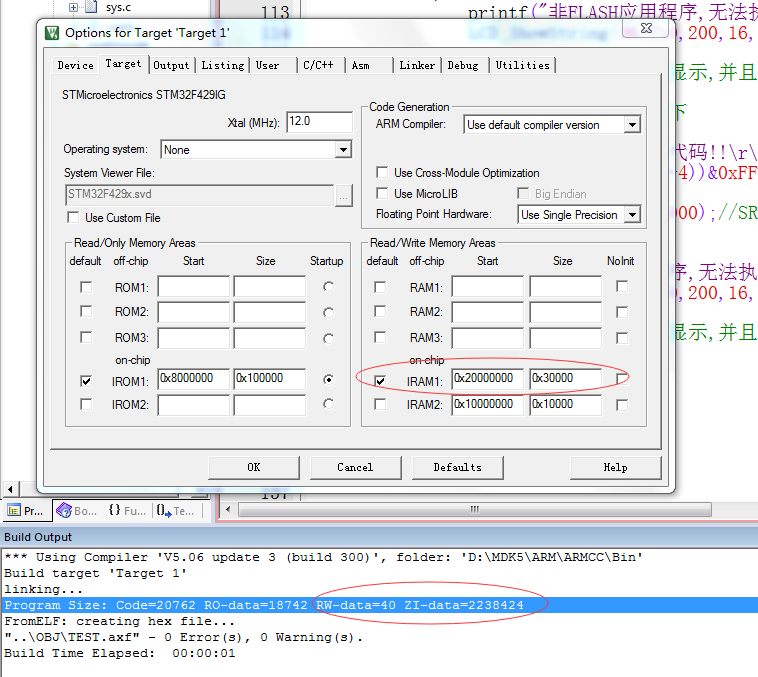Switch to the Linker tab
The image size is (758, 677).
(417, 65)
